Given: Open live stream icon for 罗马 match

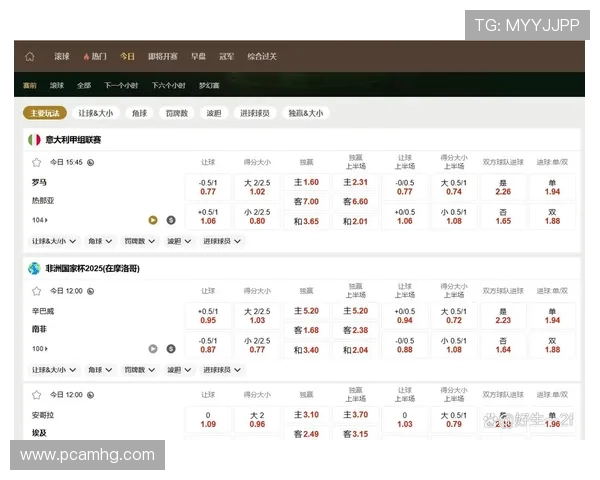Looking at the screenshot, I should 153,220.
